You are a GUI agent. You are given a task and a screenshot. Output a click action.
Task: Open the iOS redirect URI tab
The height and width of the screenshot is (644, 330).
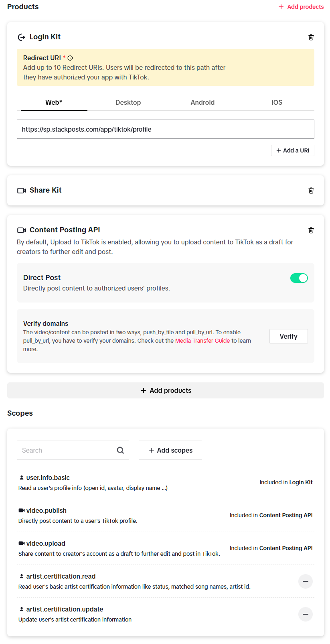click(277, 102)
